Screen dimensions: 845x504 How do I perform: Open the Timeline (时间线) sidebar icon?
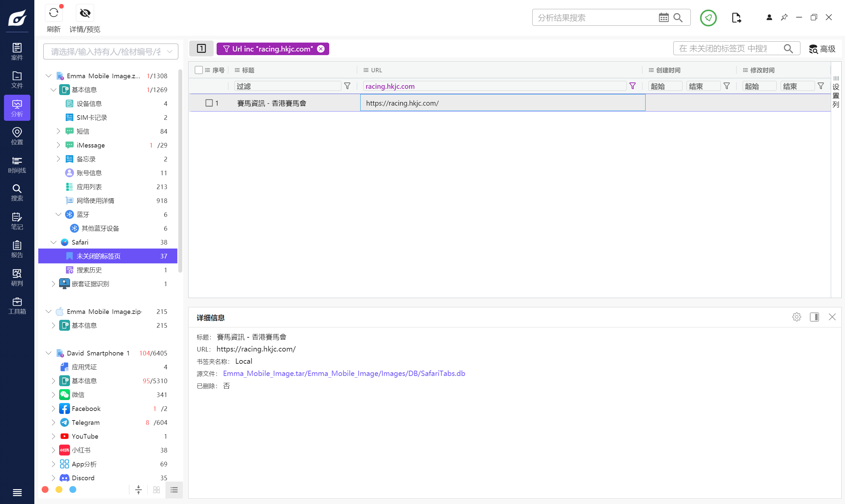17,164
